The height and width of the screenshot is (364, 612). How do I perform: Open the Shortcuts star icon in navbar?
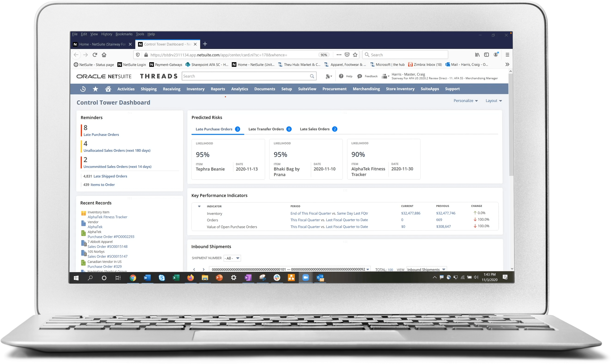point(95,89)
